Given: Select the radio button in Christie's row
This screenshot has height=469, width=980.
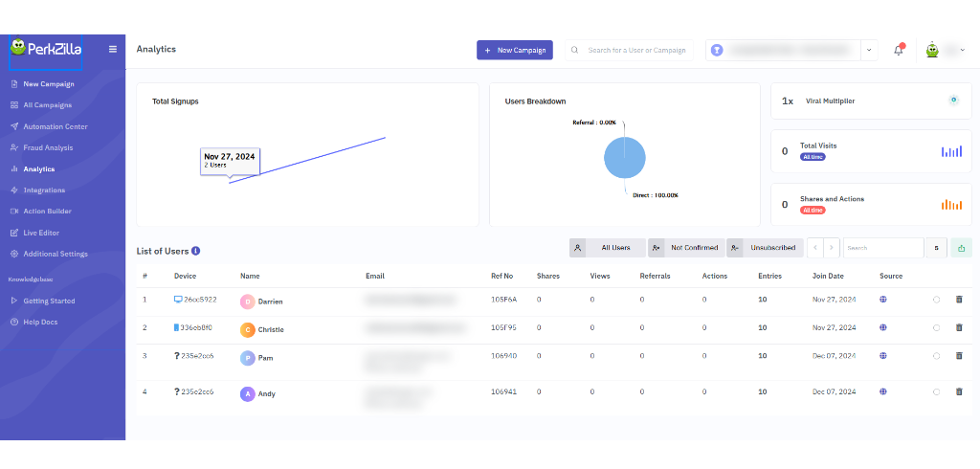Looking at the screenshot, I should [x=936, y=327].
